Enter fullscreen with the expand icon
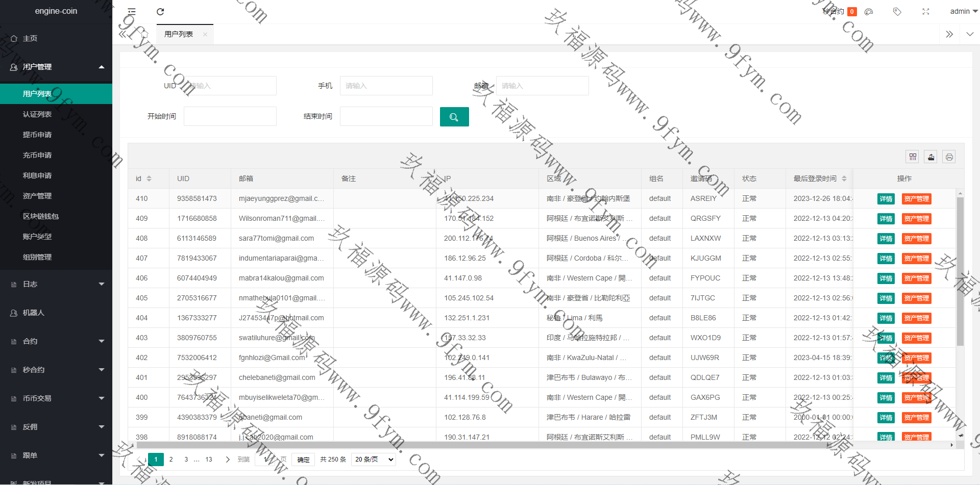 (925, 12)
